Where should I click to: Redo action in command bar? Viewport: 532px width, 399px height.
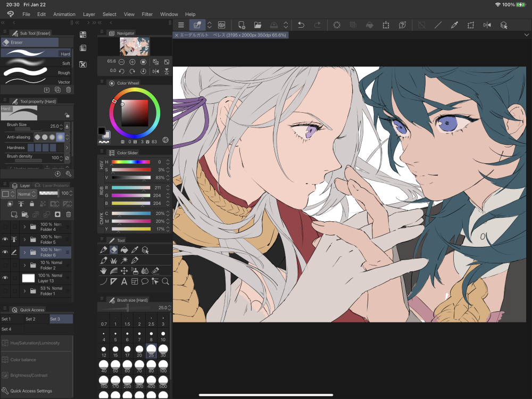pyautogui.click(x=317, y=25)
